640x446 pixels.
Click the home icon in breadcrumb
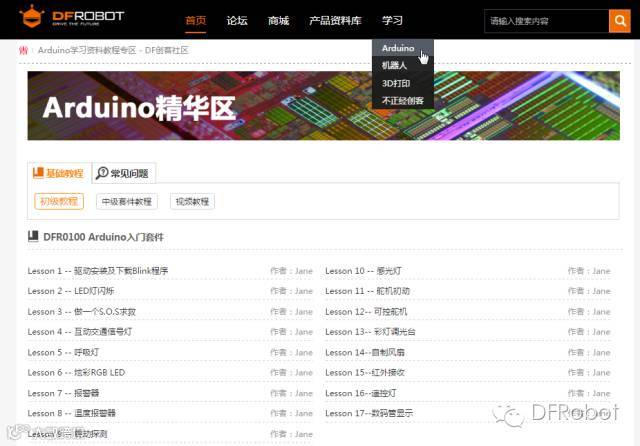click(24, 50)
